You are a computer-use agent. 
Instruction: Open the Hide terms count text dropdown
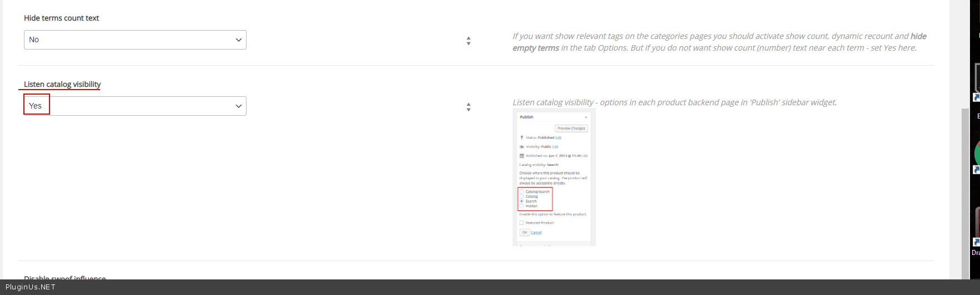pyautogui.click(x=135, y=40)
